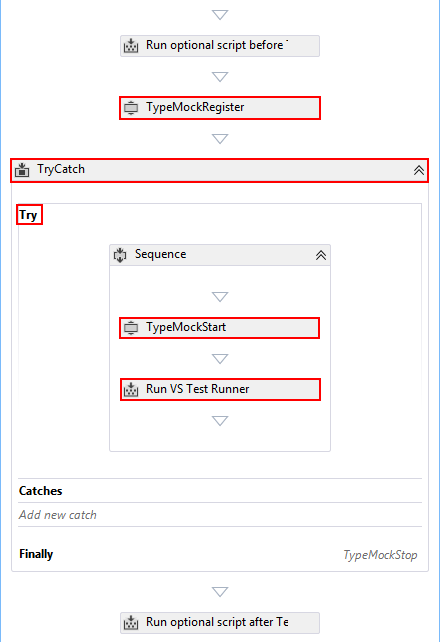This screenshot has height=642, width=440.
Task: Click the Run optional script before icon
Action: click(131, 45)
